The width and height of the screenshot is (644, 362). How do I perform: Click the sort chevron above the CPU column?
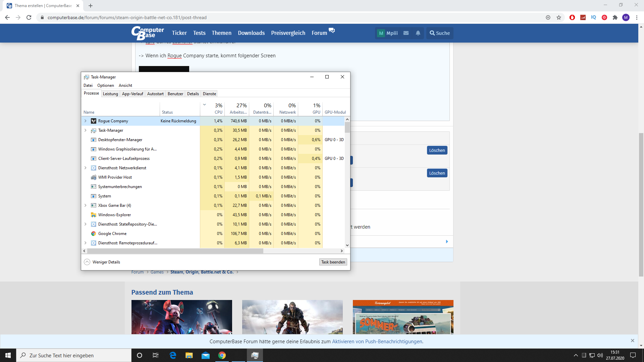204,105
